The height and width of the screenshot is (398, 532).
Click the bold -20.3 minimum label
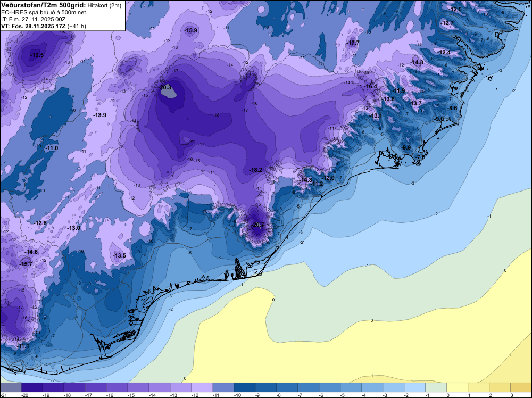pos(165,88)
